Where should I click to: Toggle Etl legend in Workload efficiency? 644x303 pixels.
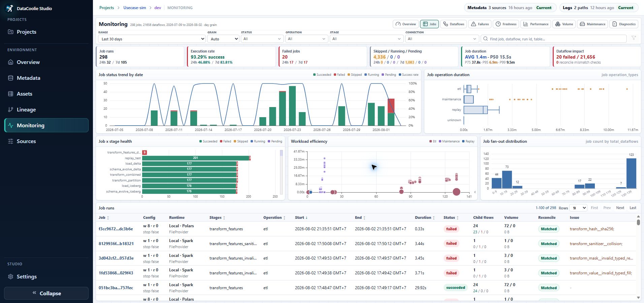pyautogui.click(x=433, y=141)
